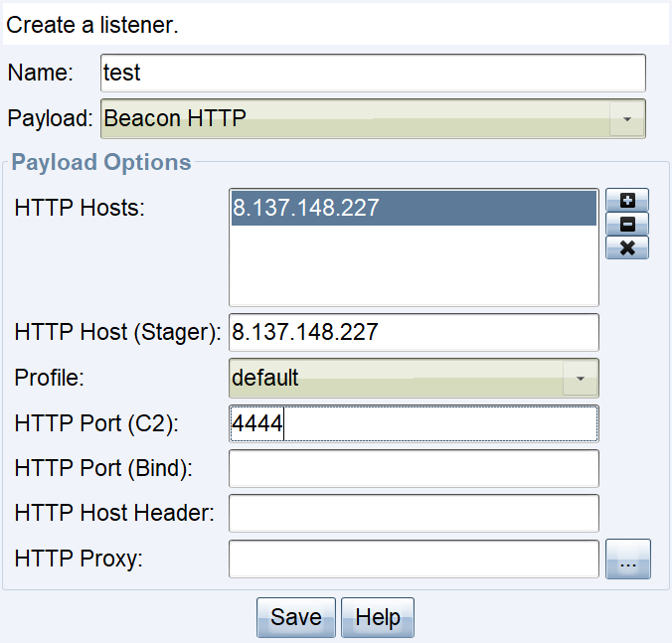Select host 8.137.148.227 in HTTP Hosts list
Screen dimensions: 672x643
[x=414, y=208]
